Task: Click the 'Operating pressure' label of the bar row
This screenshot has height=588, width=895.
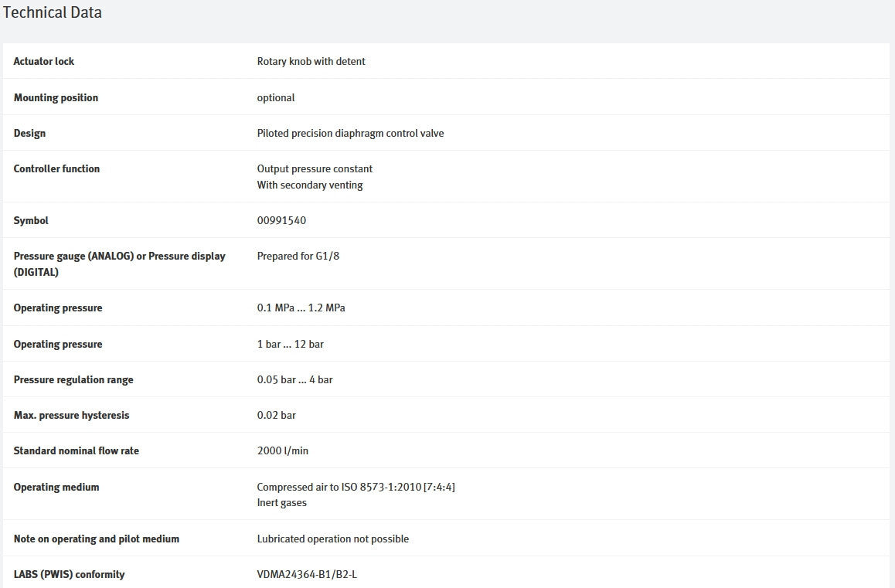Action: [x=58, y=345]
